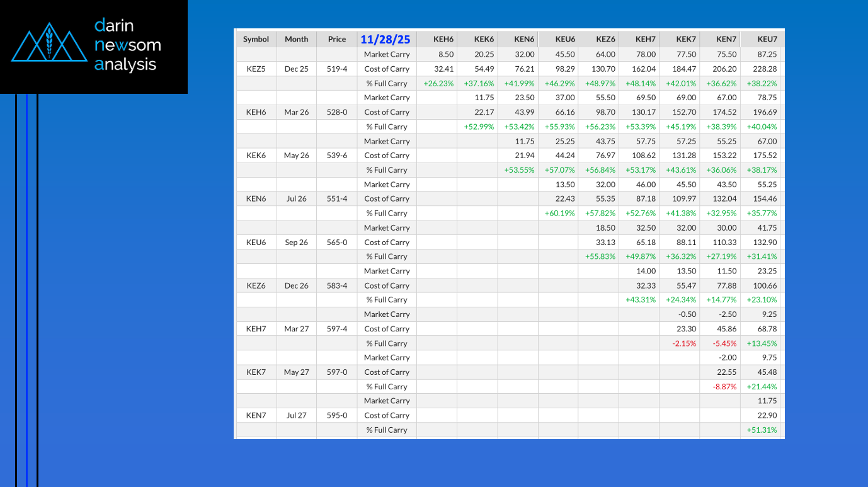Select the 519-4 price cell
The width and height of the screenshot is (868, 487).
[x=337, y=69]
